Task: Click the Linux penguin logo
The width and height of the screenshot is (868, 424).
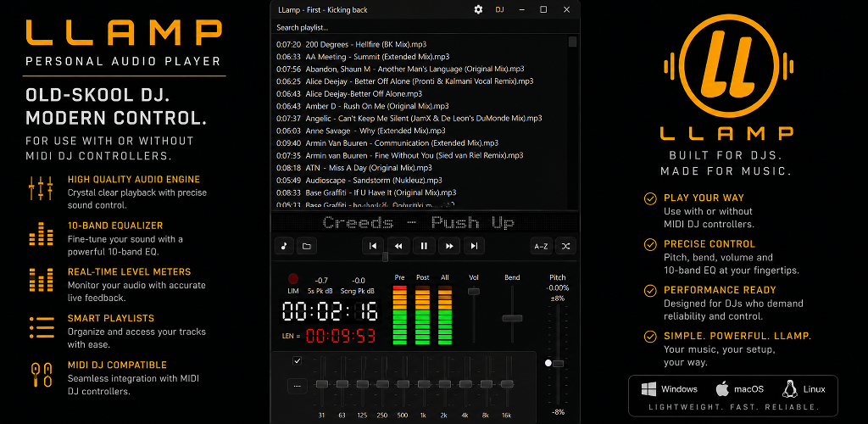Action: [789, 389]
